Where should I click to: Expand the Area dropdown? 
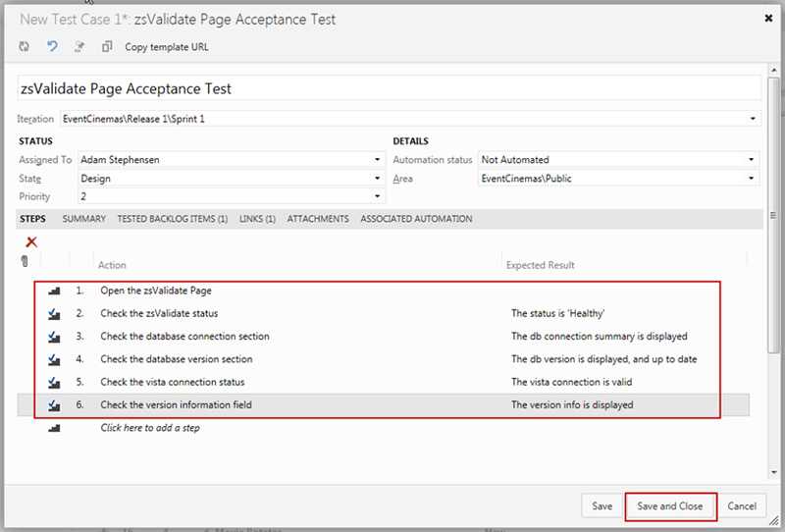(753, 180)
